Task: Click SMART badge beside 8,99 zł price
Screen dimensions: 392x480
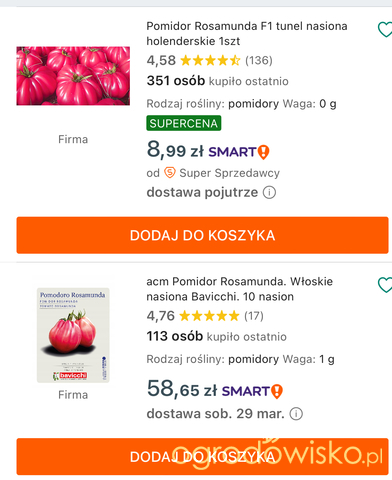Action: tap(239, 152)
